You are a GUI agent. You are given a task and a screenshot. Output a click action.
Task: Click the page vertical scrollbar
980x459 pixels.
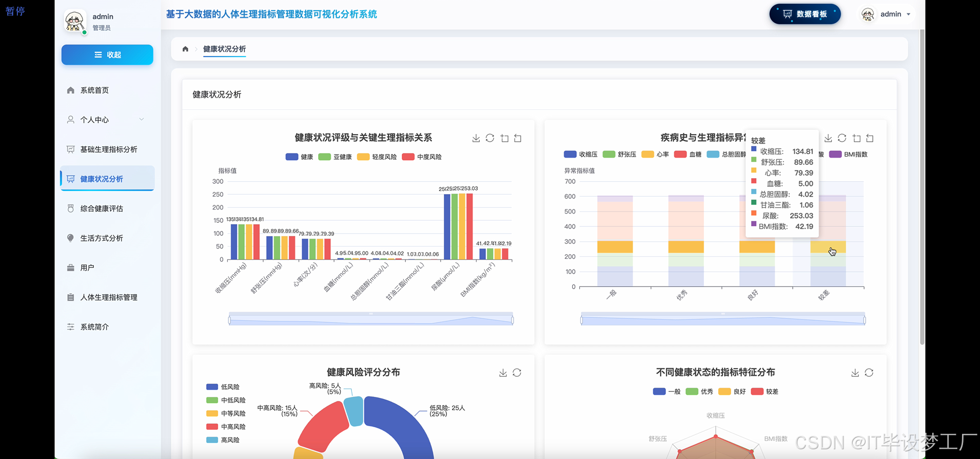pyautogui.click(x=922, y=187)
